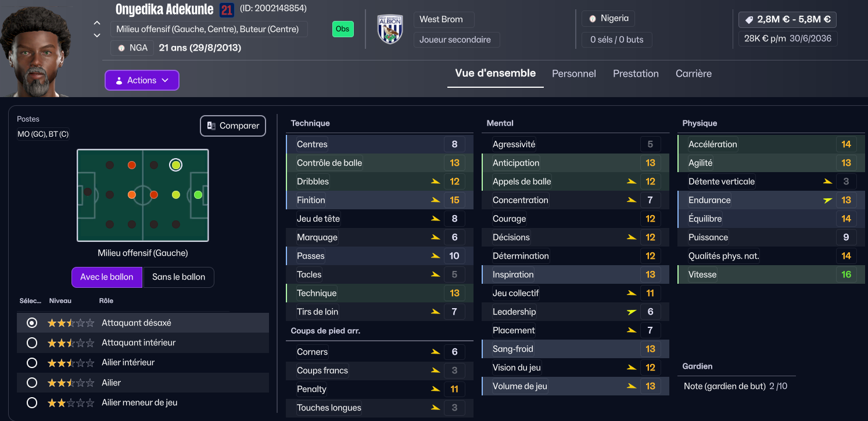
Task: Go to next player with down chevron
Action: click(x=97, y=35)
